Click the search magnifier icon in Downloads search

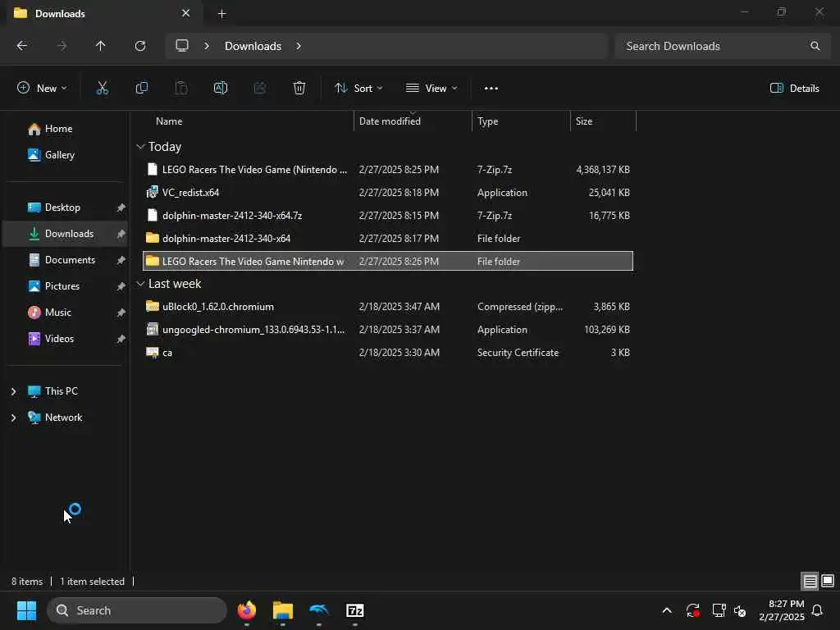[x=815, y=46]
